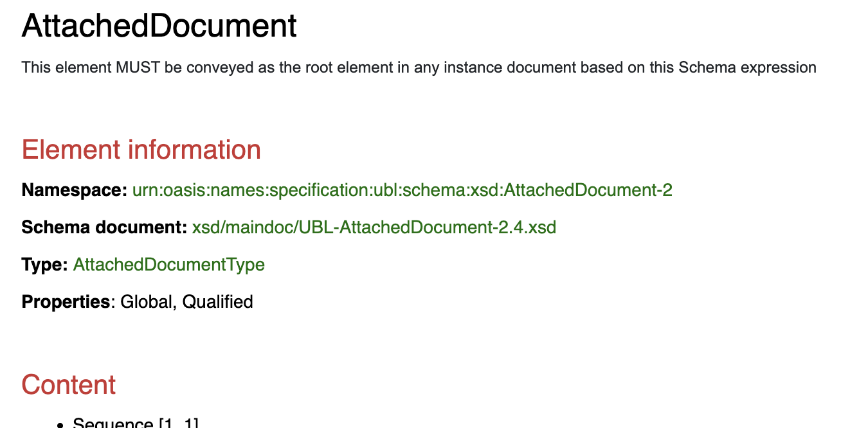Click the bold Namespace label
The image size is (868, 428).
(x=74, y=190)
